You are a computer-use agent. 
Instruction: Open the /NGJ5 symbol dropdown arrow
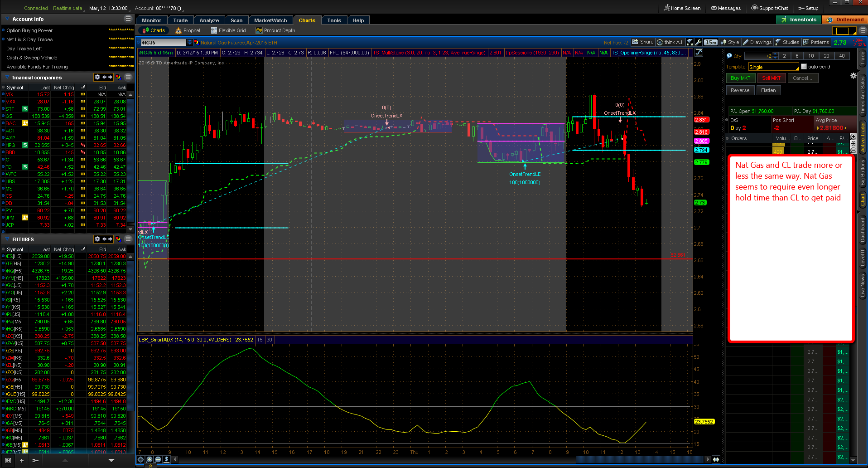(x=189, y=42)
